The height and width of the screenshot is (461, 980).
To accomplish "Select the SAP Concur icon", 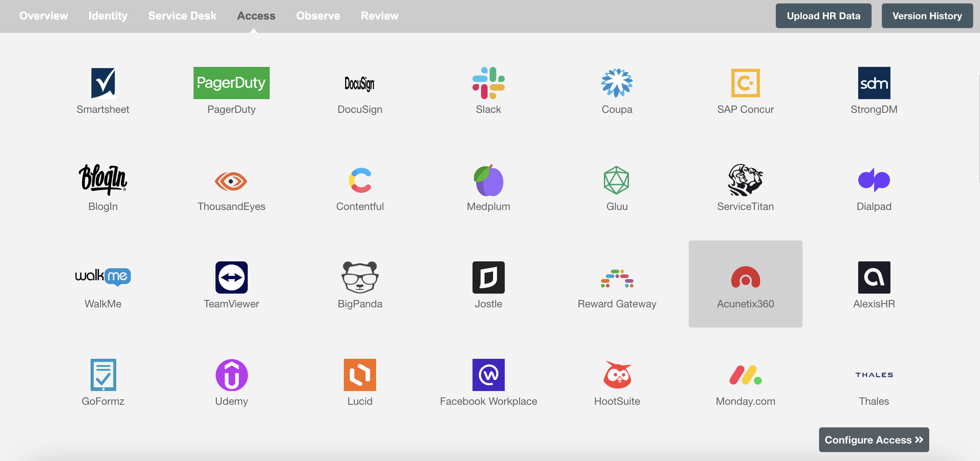I will click(x=745, y=83).
